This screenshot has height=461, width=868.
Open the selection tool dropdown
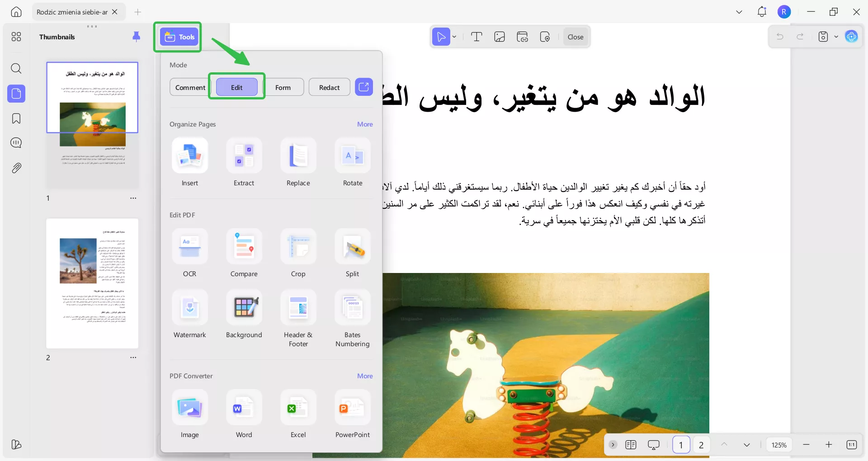tap(454, 37)
